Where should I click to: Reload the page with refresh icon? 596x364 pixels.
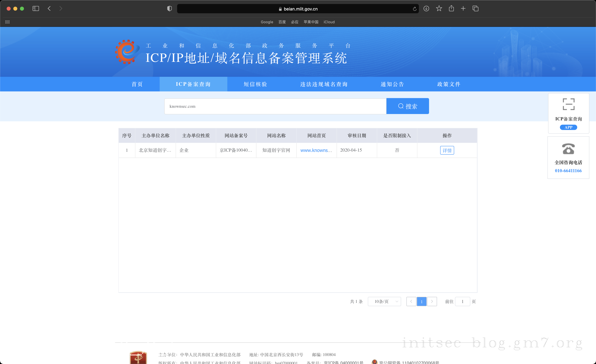(414, 9)
